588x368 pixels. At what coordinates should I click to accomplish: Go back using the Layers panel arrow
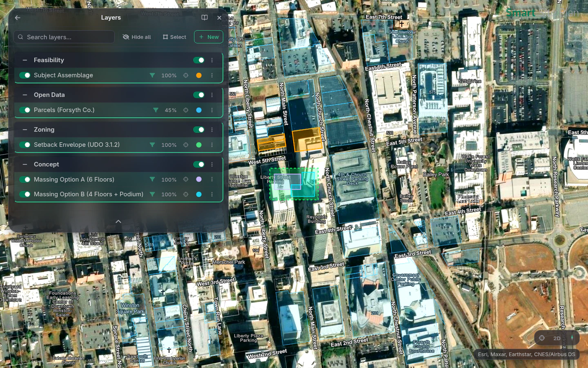point(18,18)
